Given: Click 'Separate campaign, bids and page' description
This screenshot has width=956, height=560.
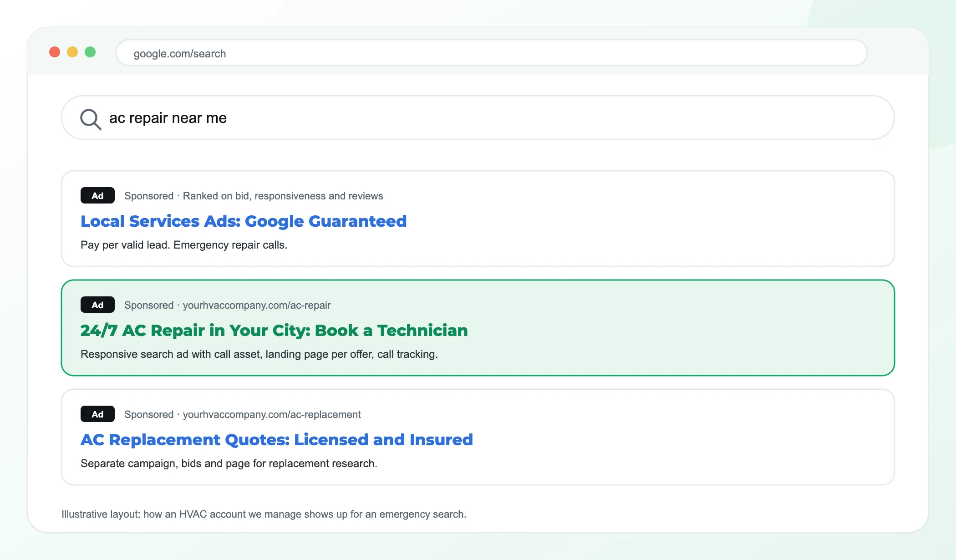Looking at the screenshot, I should tap(229, 463).
